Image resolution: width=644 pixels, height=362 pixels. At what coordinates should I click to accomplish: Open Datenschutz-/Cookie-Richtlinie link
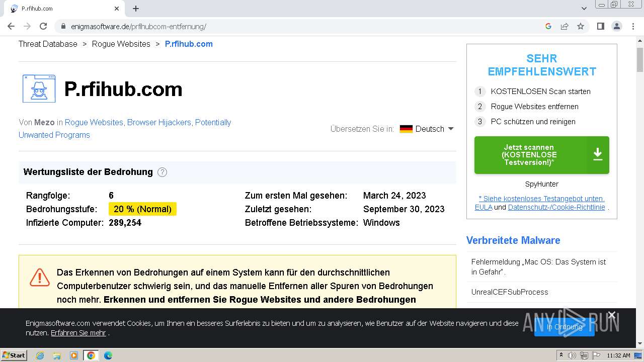point(556,207)
